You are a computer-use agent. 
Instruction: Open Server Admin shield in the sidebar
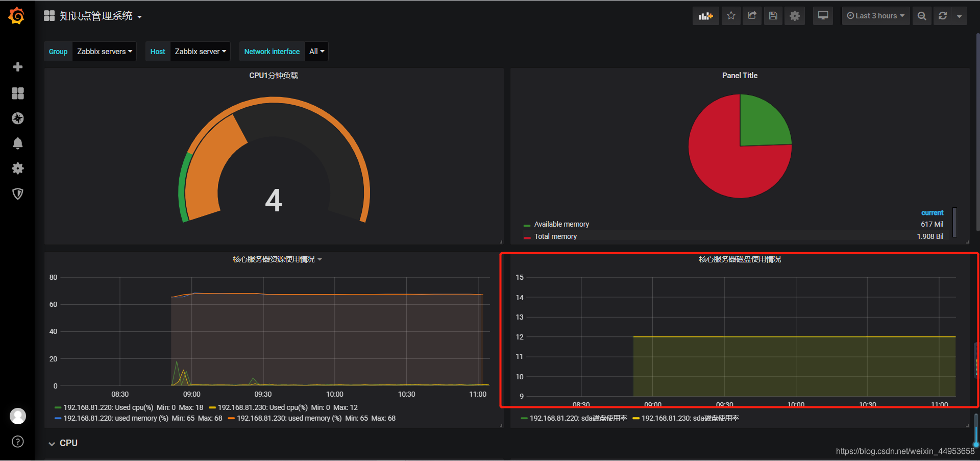18,193
